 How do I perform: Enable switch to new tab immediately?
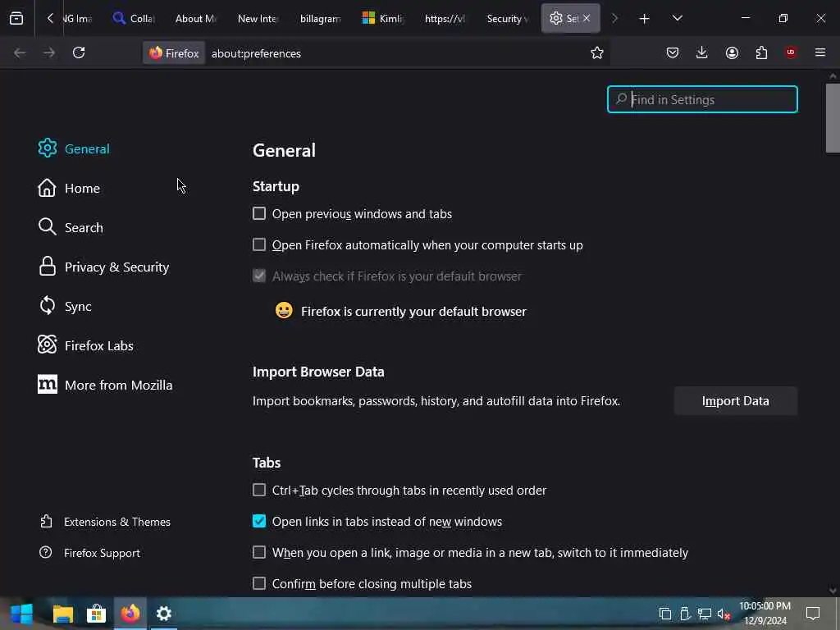(259, 552)
